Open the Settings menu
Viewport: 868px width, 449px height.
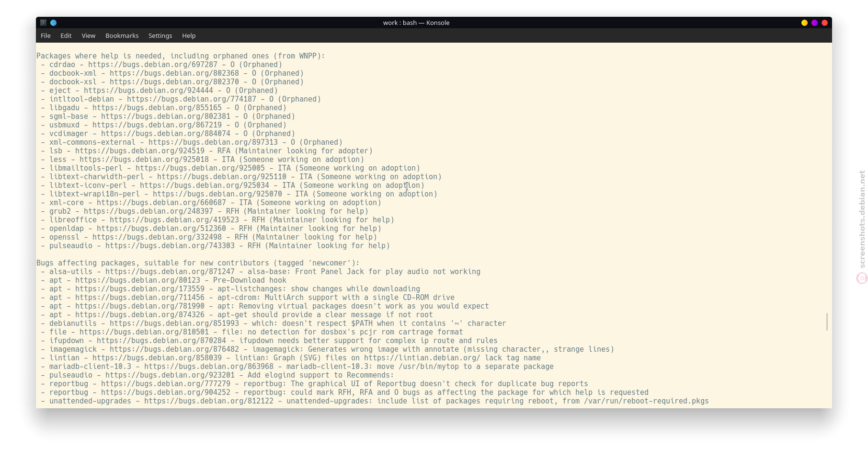coord(160,35)
